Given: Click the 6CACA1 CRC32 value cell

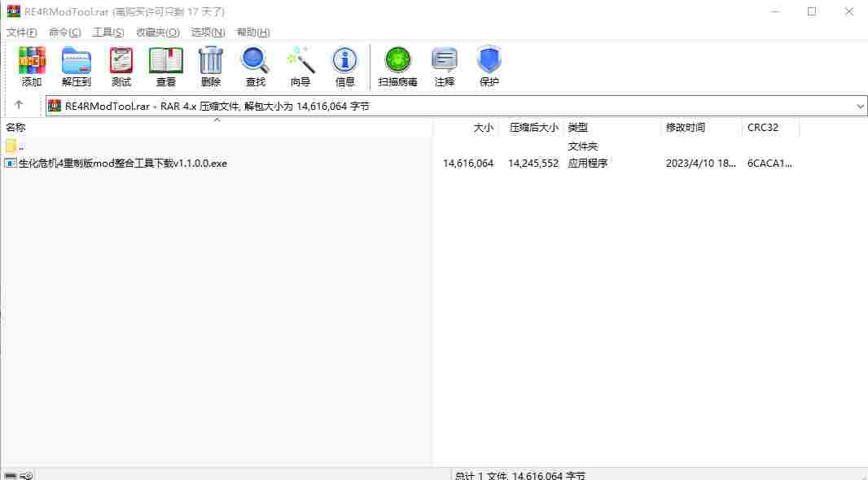Looking at the screenshot, I should (x=769, y=164).
